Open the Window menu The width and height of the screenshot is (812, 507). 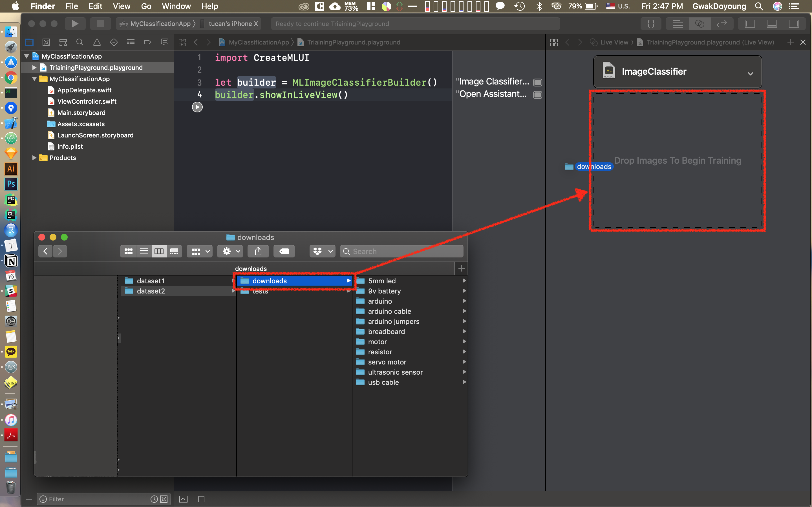pyautogui.click(x=176, y=6)
